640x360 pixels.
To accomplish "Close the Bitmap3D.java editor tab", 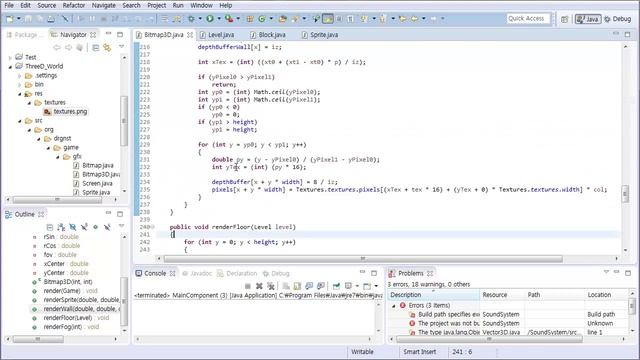I will [x=190, y=35].
